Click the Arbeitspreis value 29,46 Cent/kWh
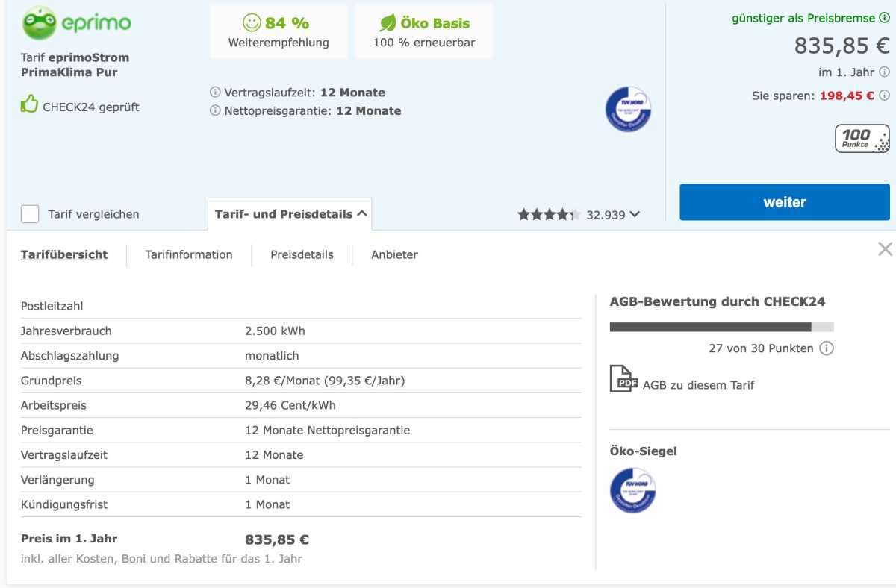This screenshot has width=896, height=588. click(x=290, y=406)
